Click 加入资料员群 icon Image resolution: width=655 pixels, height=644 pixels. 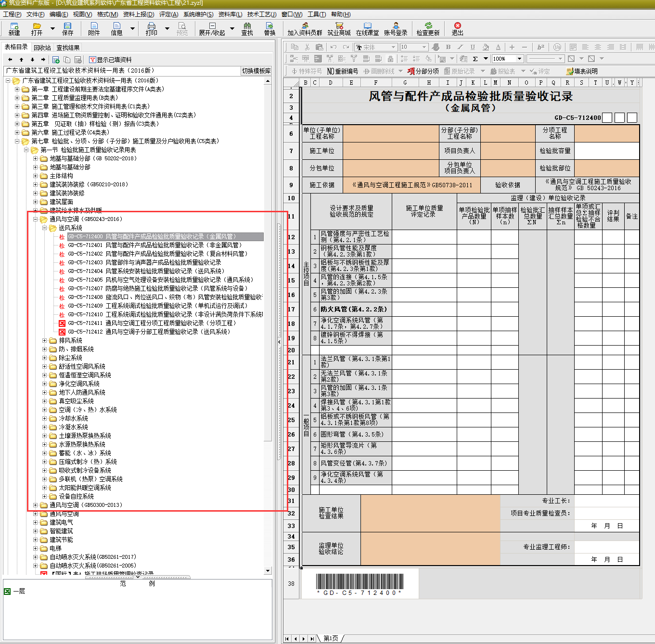[x=305, y=29]
